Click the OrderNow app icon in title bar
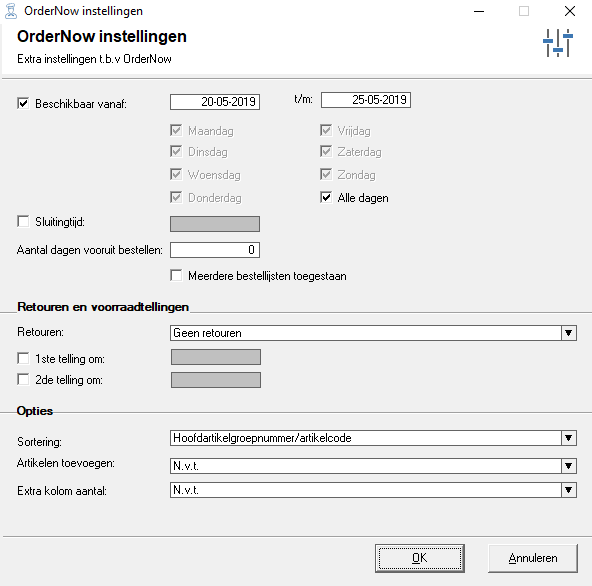 (11, 11)
